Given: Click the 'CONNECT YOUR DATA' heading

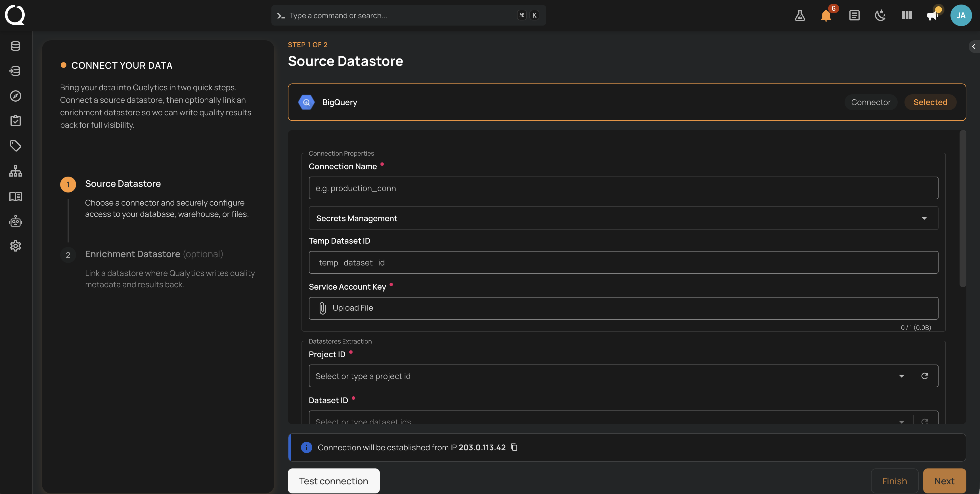Looking at the screenshot, I should pos(122,66).
